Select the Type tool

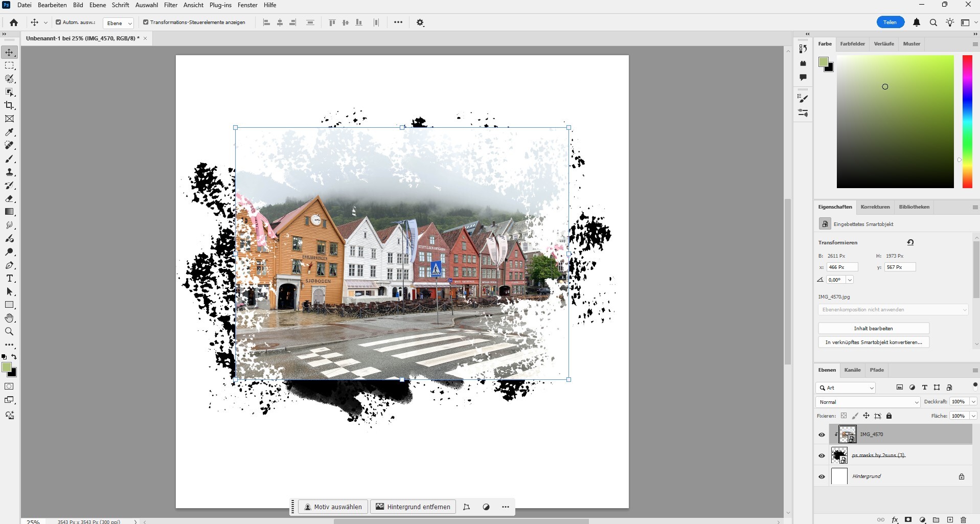click(x=9, y=279)
